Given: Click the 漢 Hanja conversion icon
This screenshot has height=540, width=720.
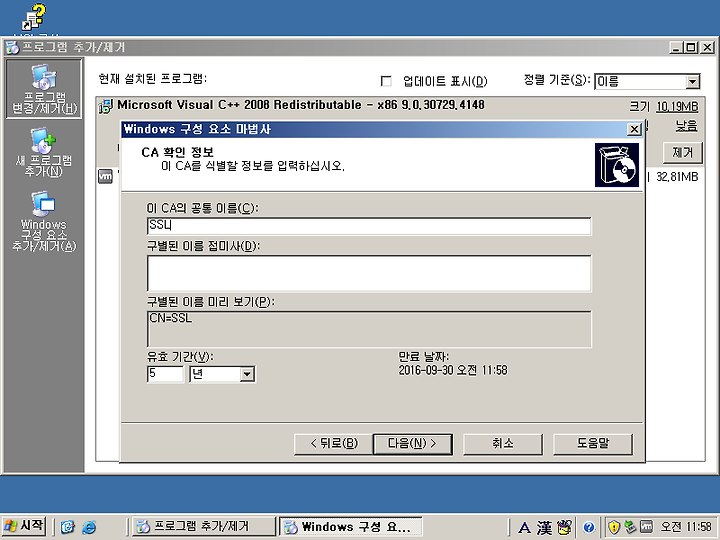Looking at the screenshot, I should tap(545, 527).
